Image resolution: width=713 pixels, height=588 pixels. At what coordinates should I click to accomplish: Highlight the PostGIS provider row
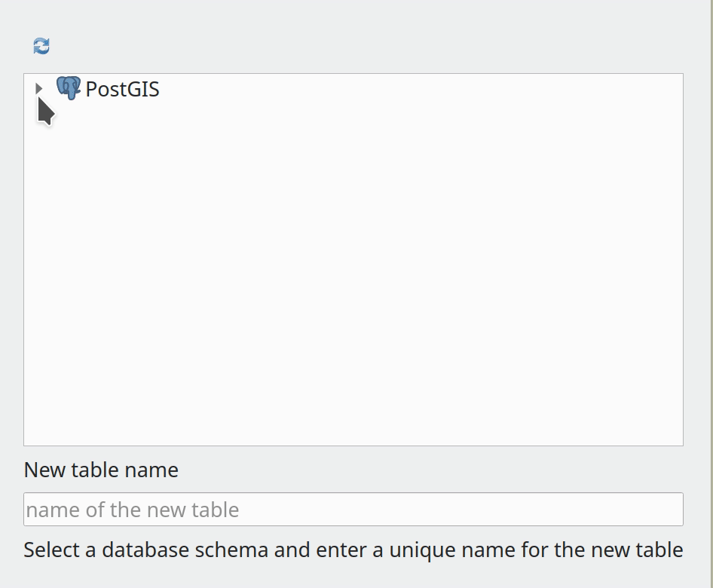122,89
